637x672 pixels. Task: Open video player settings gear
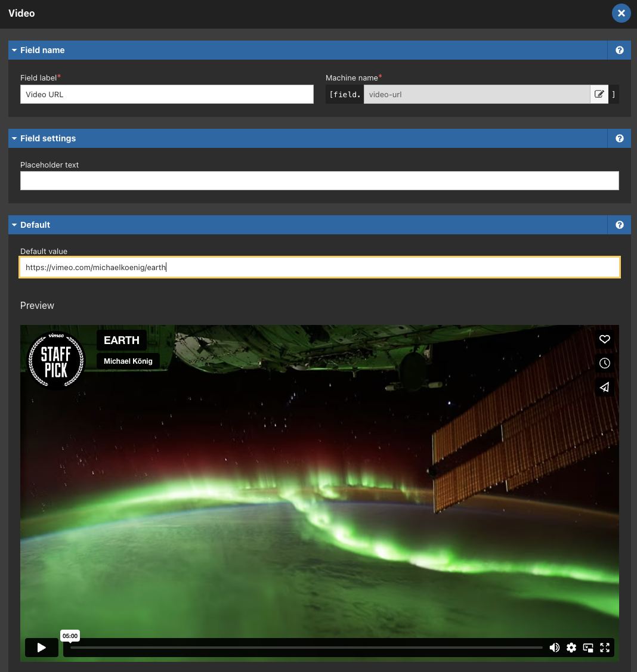pyautogui.click(x=571, y=648)
